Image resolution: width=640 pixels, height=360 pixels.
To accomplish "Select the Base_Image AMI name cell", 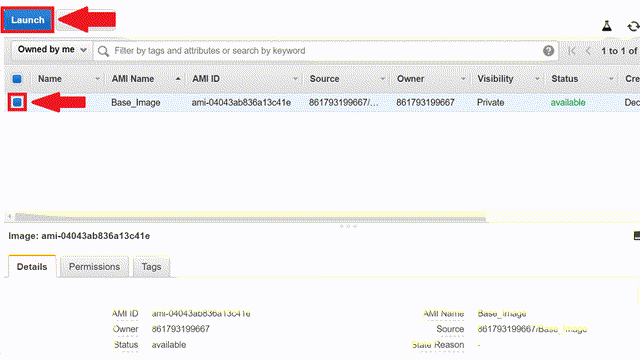I will click(136, 102).
